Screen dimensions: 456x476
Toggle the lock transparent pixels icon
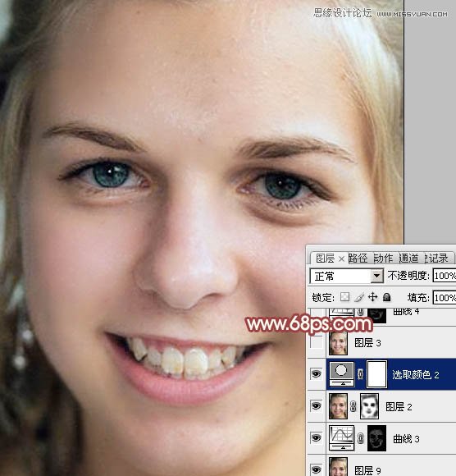344,297
